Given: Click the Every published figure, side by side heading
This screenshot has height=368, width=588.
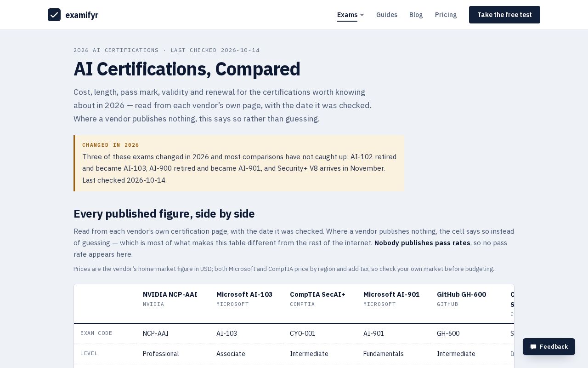Looking at the screenshot, I should (x=164, y=214).
